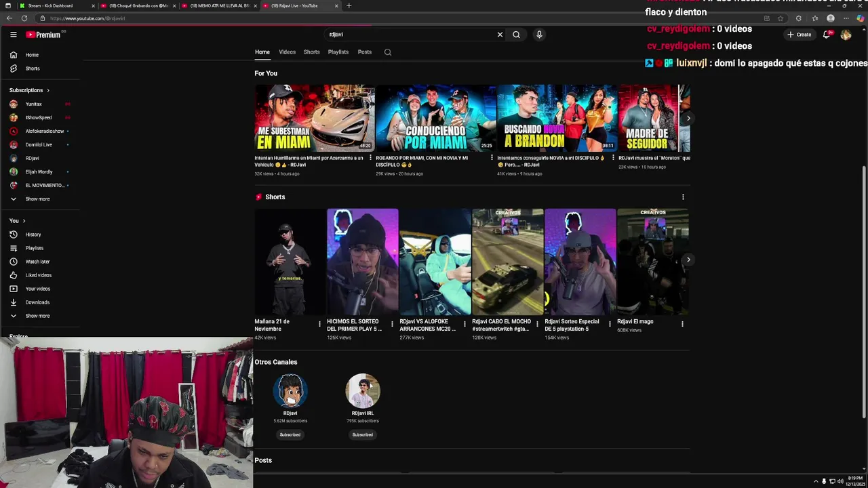868x488 pixels.
Task: Expand the You section header
Action: coord(17,221)
